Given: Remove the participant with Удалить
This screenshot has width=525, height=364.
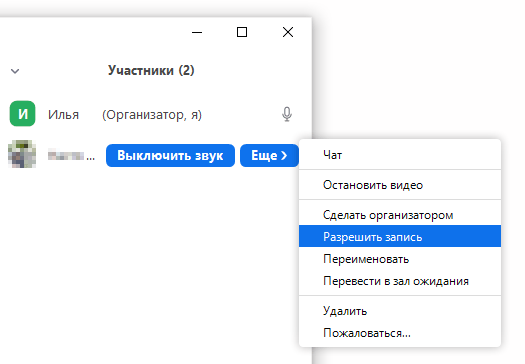Looking at the screenshot, I should tap(400, 311).
